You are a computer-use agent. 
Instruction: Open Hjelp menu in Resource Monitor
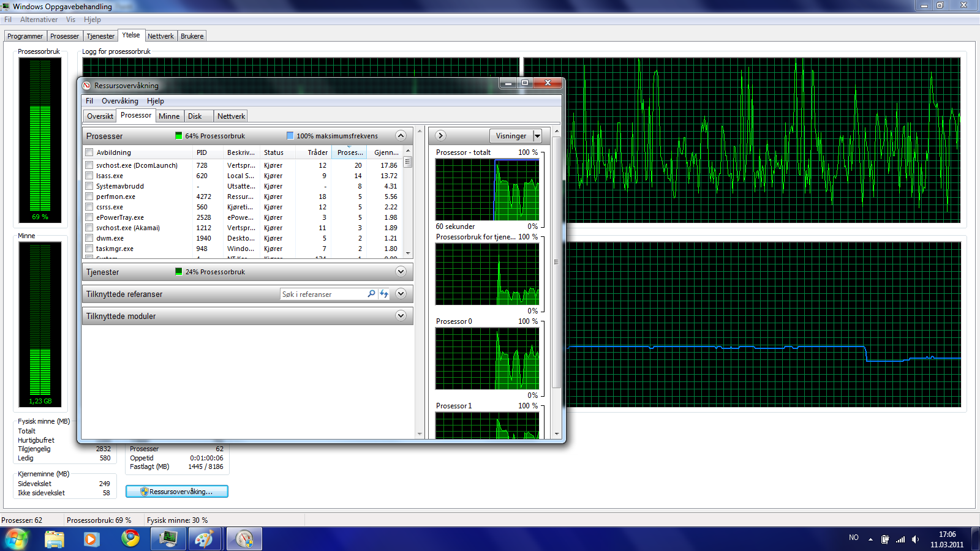[156, 101]
